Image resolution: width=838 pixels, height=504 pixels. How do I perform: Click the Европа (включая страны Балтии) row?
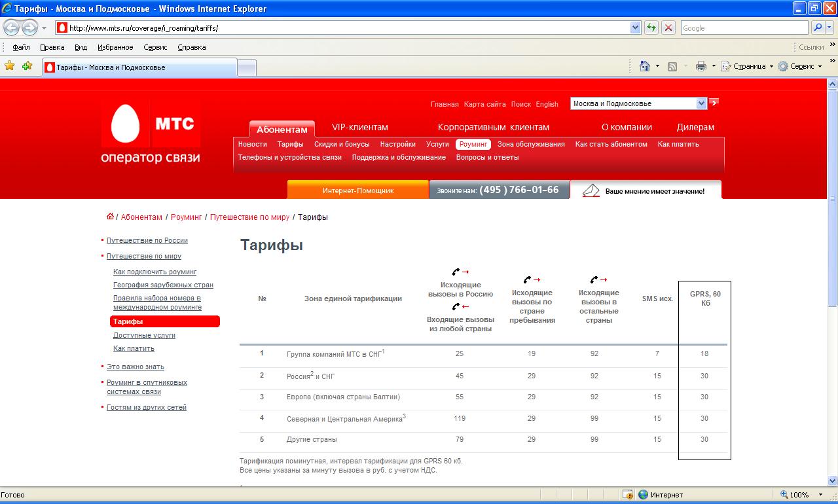click(483, 397)
